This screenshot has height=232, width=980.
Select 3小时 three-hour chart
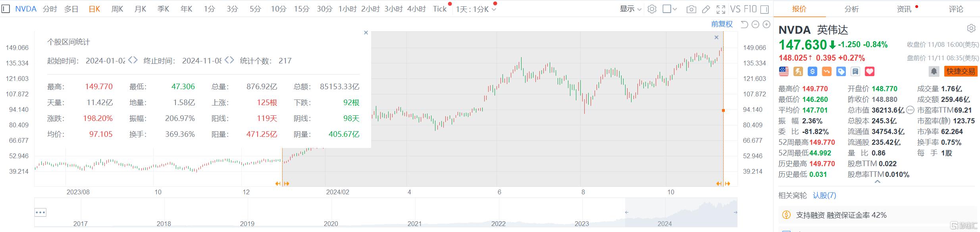tap(394, 9)
